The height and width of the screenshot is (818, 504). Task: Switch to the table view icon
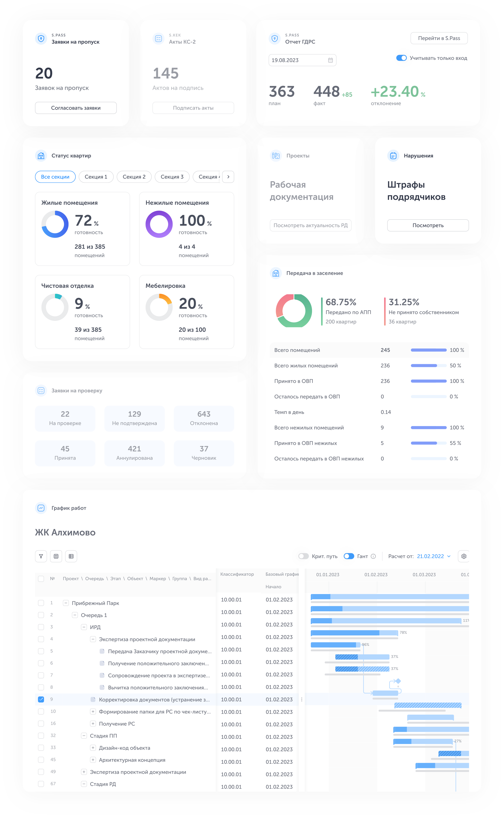[x=71, y=556]
